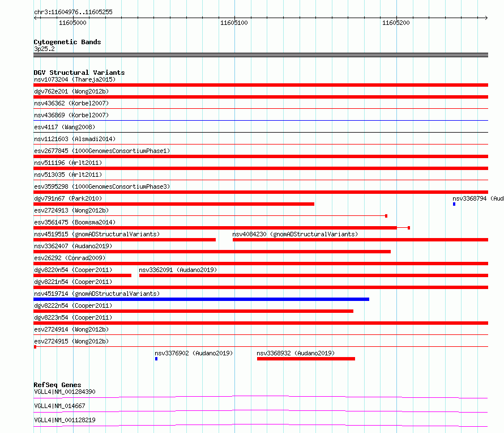Open dgv8220n54 (Cooper2011) variant
Screen dimensions: 504x433
73,270
